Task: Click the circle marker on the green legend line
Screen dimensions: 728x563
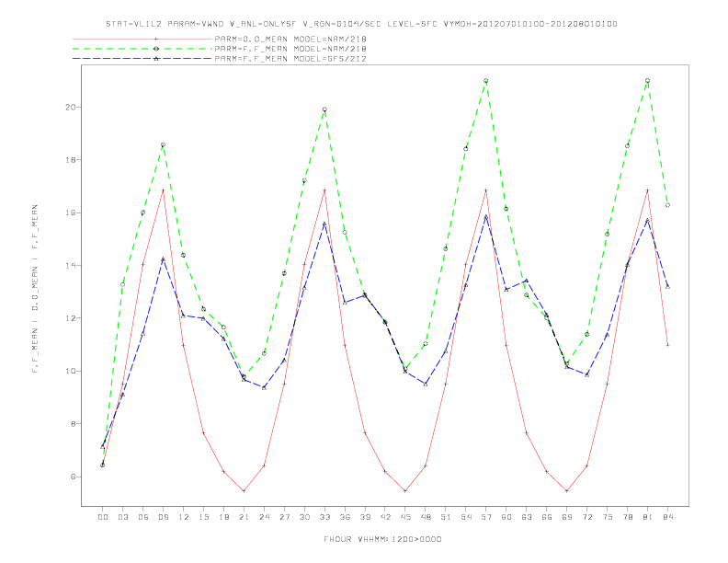Action: (156, 49)
